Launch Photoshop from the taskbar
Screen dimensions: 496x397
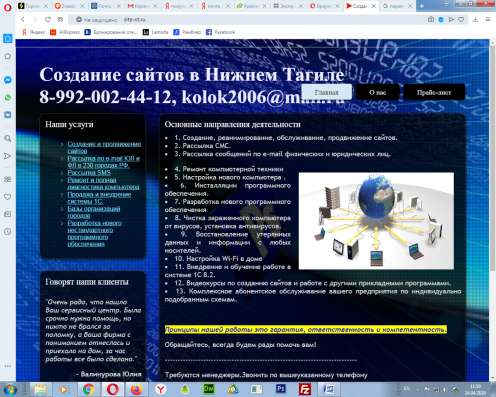pyautogui.click(x=281, y=389)
